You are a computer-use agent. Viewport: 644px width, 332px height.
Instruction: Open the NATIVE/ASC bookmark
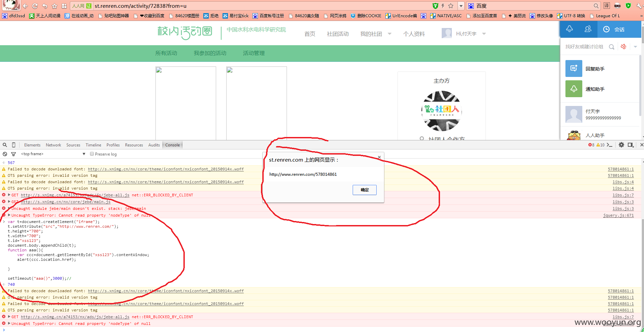(x=446, y=16)
